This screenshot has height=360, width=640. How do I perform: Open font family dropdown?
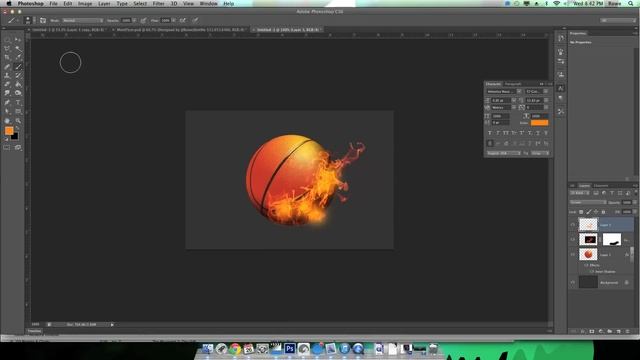(504, 91)
